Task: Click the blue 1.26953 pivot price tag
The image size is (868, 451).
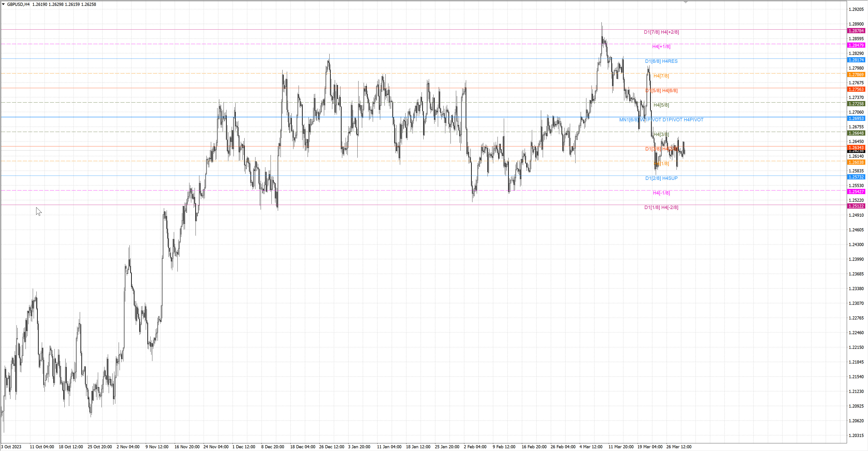Action: pos(856,119)
